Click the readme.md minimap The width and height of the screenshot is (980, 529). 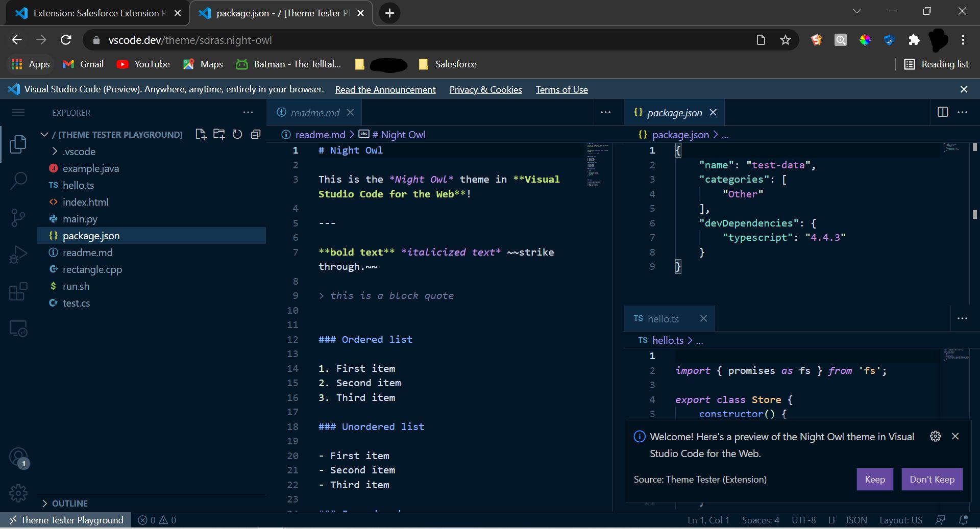[597, 164]
